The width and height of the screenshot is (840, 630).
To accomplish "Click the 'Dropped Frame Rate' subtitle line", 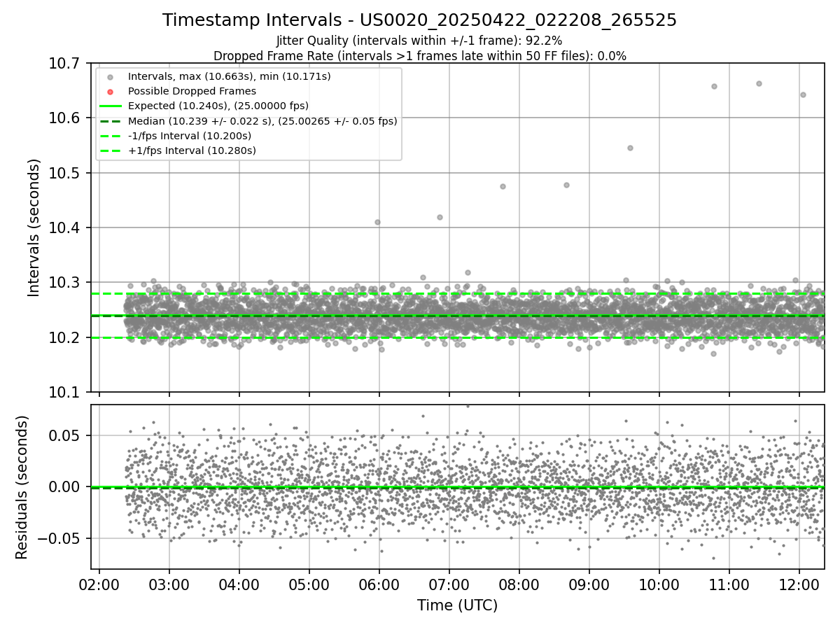I will point(419,55).
